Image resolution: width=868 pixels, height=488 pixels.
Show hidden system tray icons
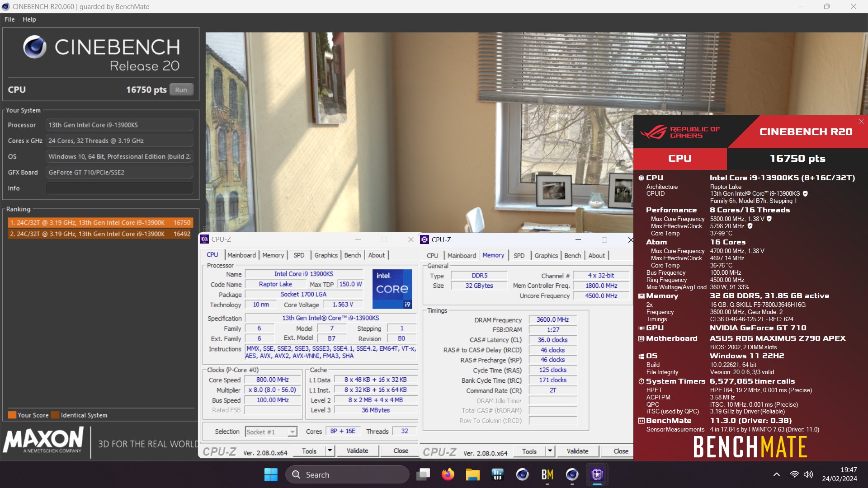pos(776,474)
